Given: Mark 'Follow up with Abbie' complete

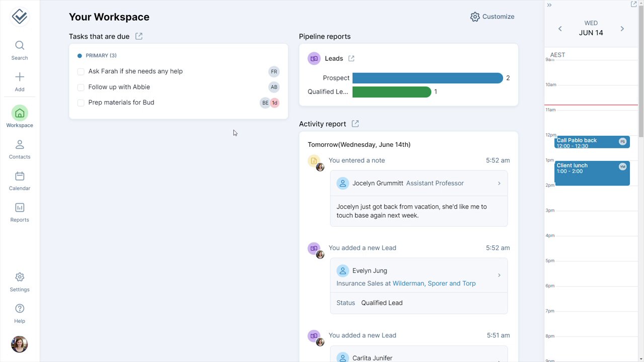Looking at the screenshot, I should click(80, 87).
